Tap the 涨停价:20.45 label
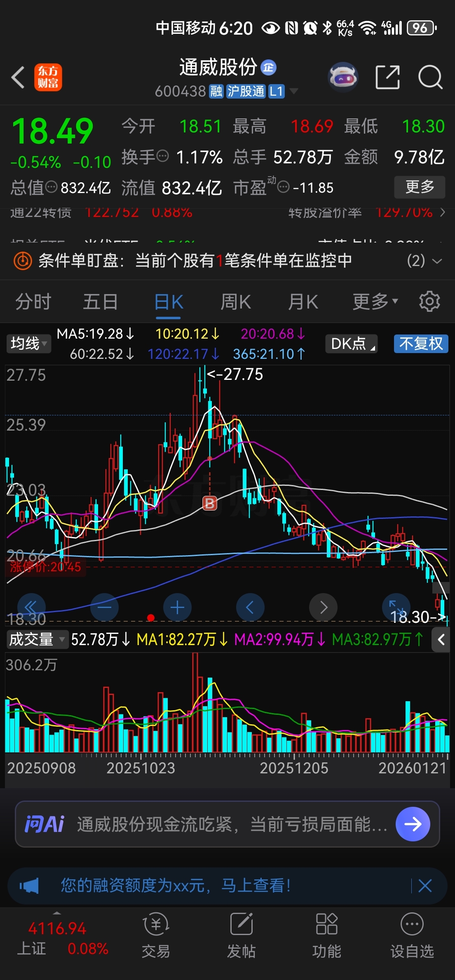The height and width of the screenshot is (980, 455). [x=45, y=567]
